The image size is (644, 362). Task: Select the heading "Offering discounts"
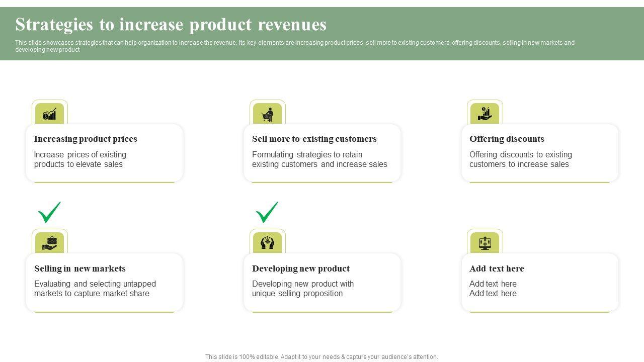point(507,139)
